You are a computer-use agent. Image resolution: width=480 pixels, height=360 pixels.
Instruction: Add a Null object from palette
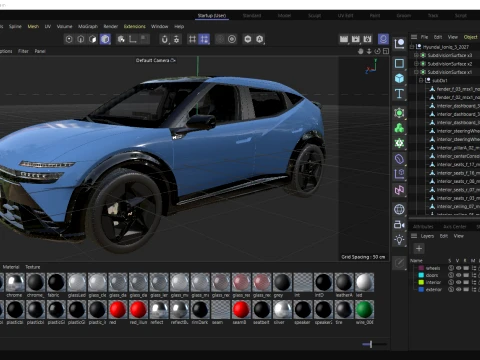tap(399, 44)
